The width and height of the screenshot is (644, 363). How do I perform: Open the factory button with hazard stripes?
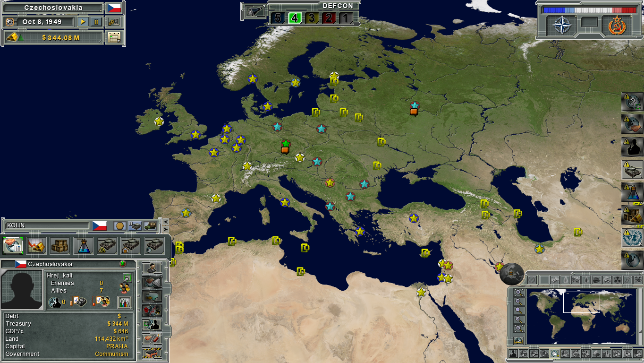152,353
